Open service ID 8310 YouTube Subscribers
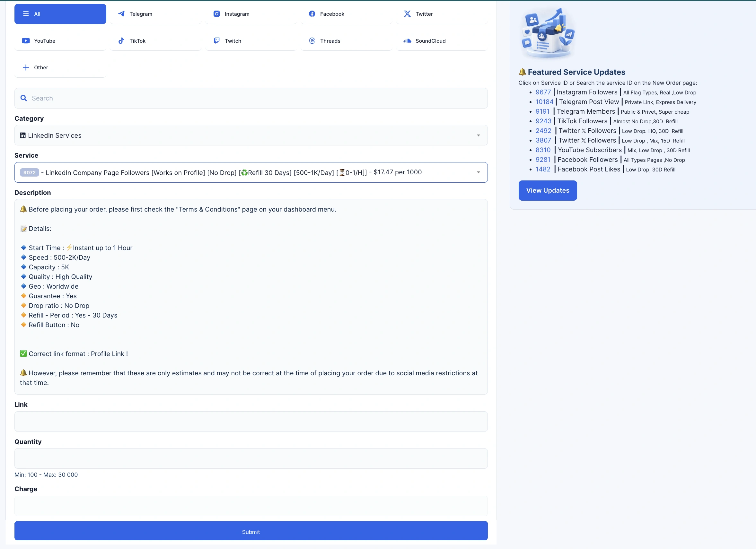The width and height of the screenshot is (756, 549). click(543, 150)
